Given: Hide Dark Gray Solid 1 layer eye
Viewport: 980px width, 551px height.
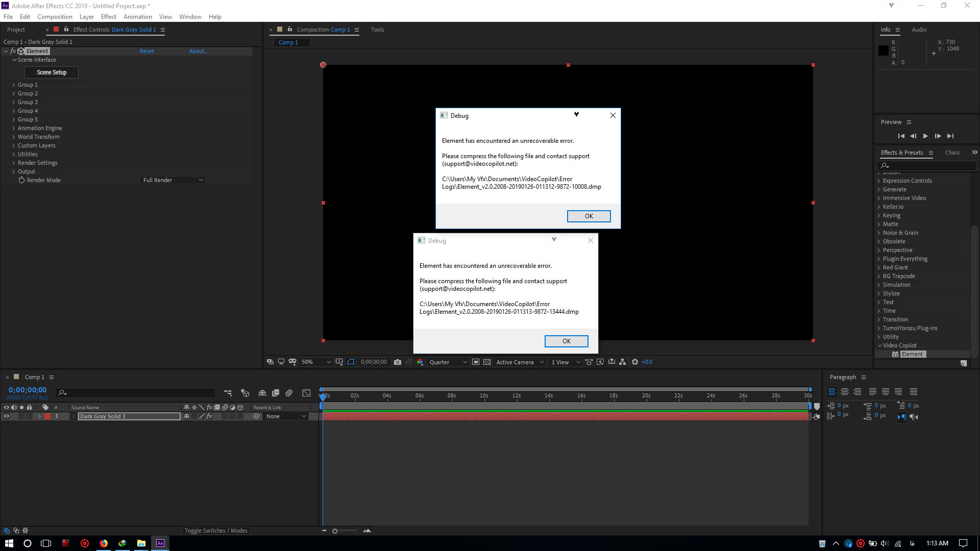Looking at the screenshot, I should 7,416.
